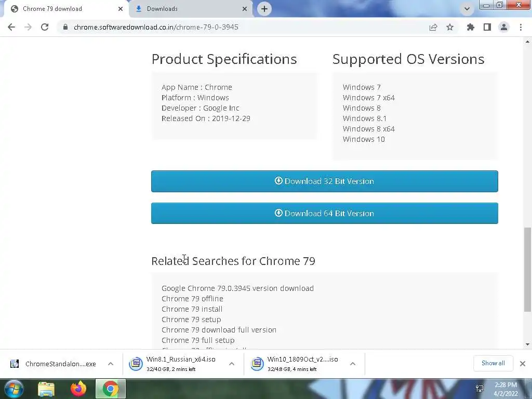
Task: Close the downloads shelf
Action: pos(523,364)
